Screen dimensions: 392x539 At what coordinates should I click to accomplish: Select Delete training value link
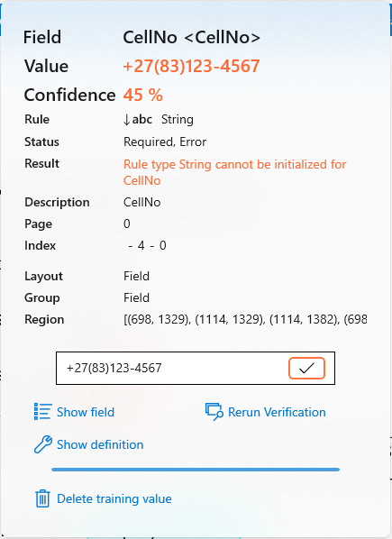point(114,498)
